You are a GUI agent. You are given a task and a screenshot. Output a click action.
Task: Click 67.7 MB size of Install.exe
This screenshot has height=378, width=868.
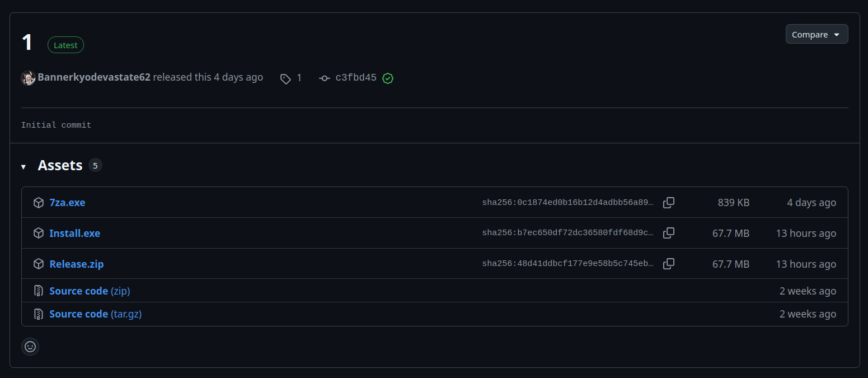click(731, 234)
